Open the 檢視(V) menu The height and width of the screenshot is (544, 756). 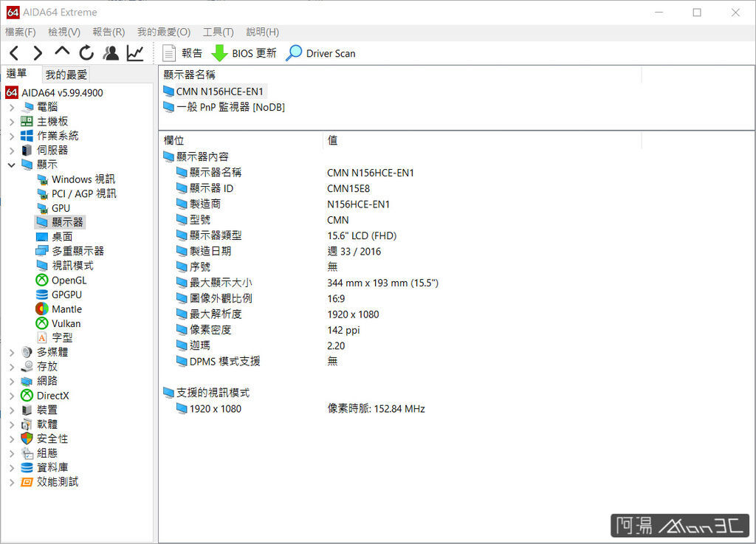[x=64, y=32]
